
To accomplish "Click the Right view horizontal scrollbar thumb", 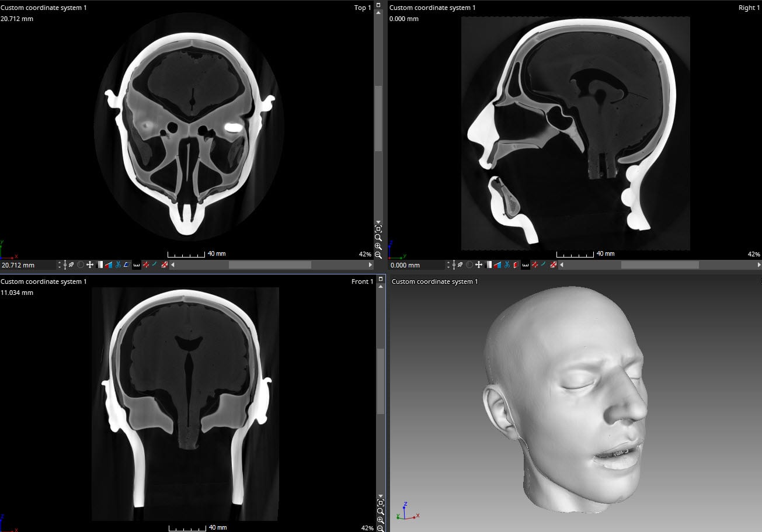I will click(660, 265).
